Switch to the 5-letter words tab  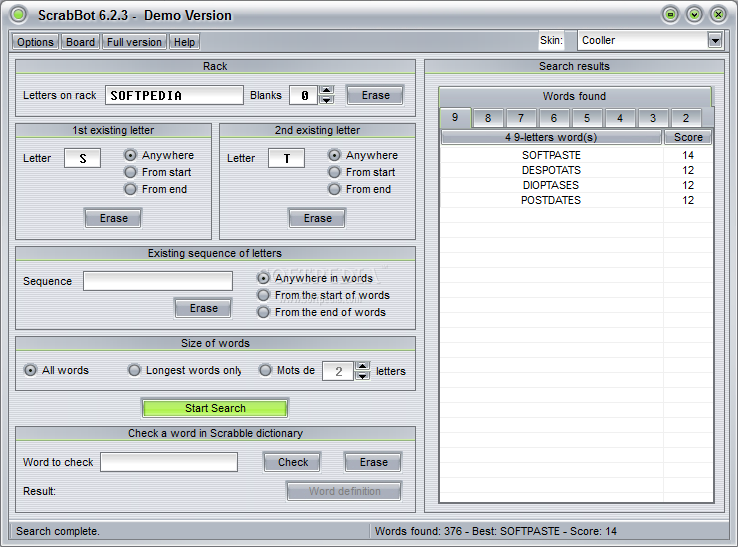click(x=587, y=118)
